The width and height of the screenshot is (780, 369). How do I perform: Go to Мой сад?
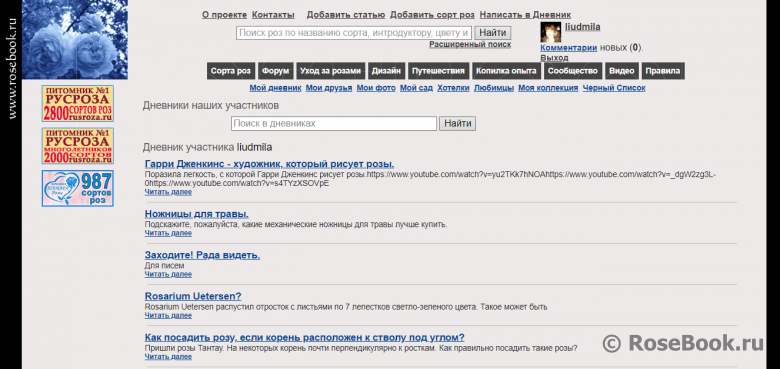click(416, 88)
